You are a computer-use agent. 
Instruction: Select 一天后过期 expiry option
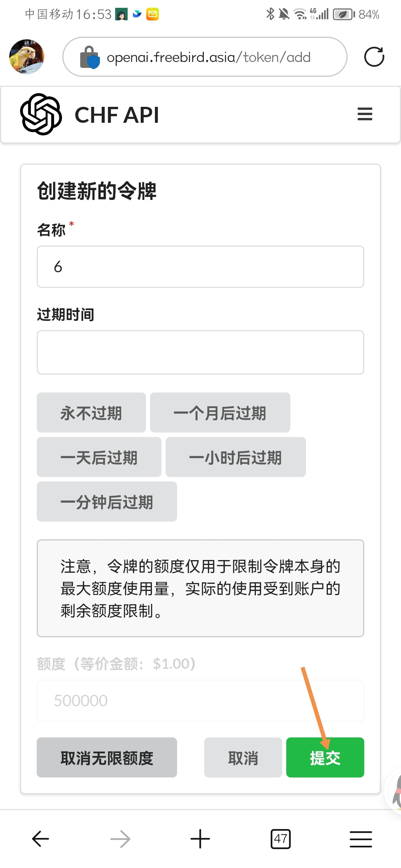99,457
